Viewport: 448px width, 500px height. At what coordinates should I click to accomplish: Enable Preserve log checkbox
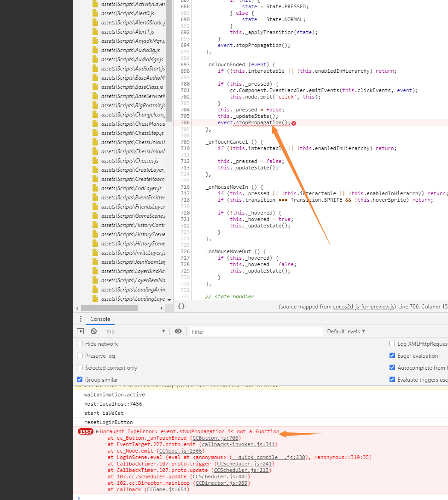click(x=80, y=355)
